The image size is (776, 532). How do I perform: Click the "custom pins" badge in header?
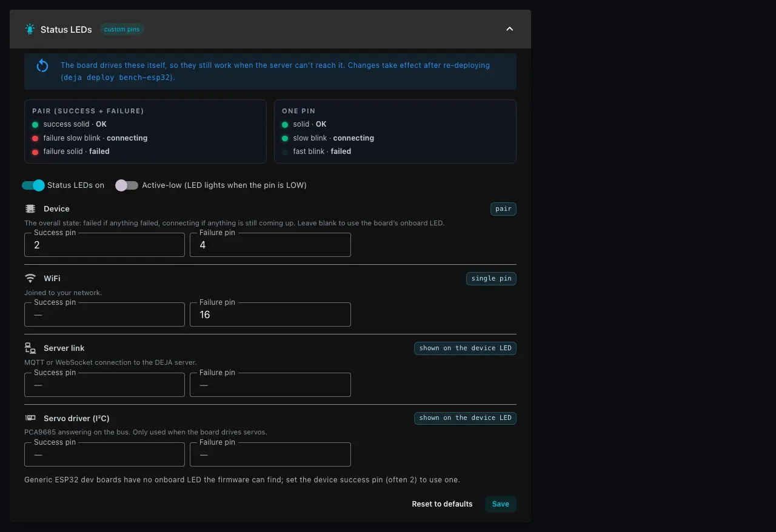[x=122, y=29]
